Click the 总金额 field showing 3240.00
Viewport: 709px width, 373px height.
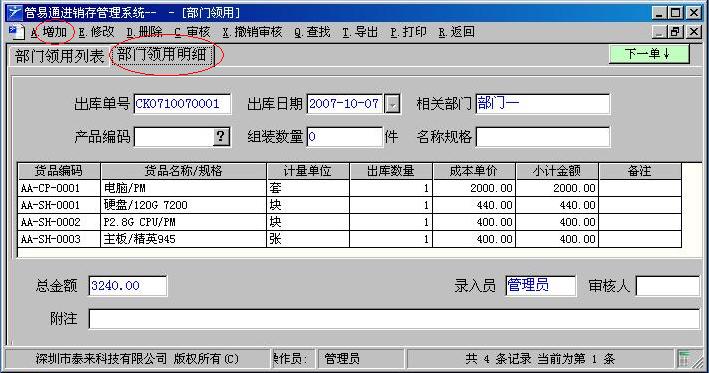pyautogui.click(x=128, y=286)
